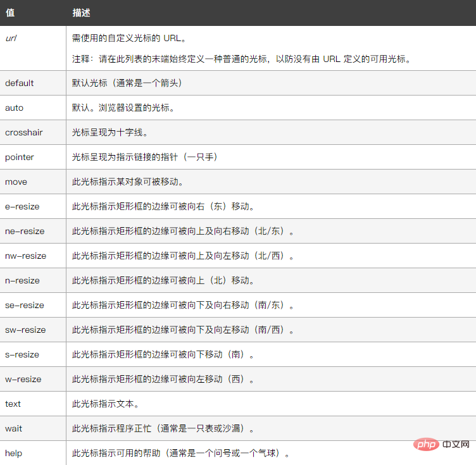
Task: Click the description '默认。浏览器设置的光标。'
Action: pyautogui.click(x=123, y=108)
